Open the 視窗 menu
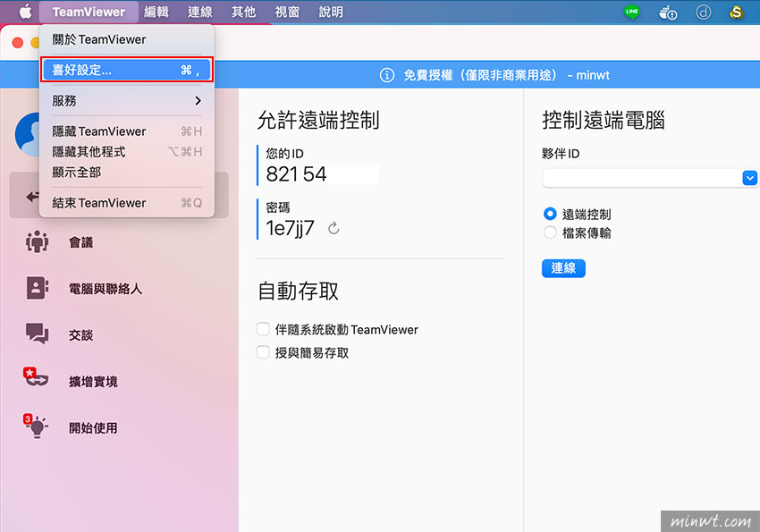The image size is (760, 532). pos(287,12)
